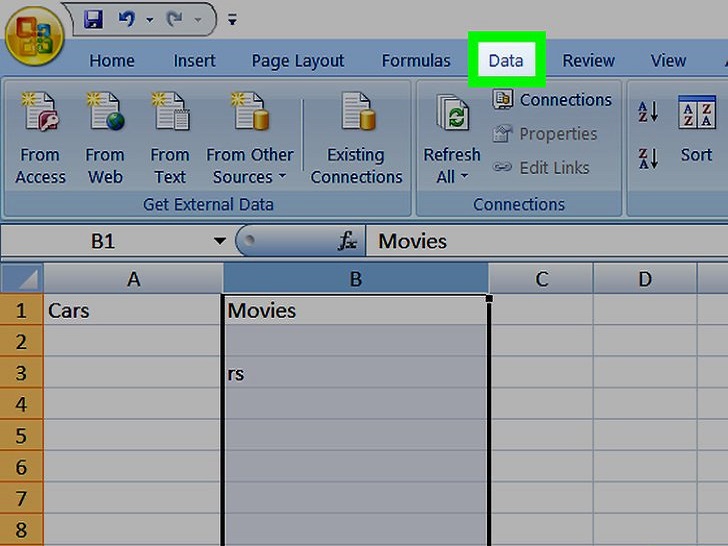Click the Insert Function fx icon
Screen dimensions: 728x546
click(347, 241)
